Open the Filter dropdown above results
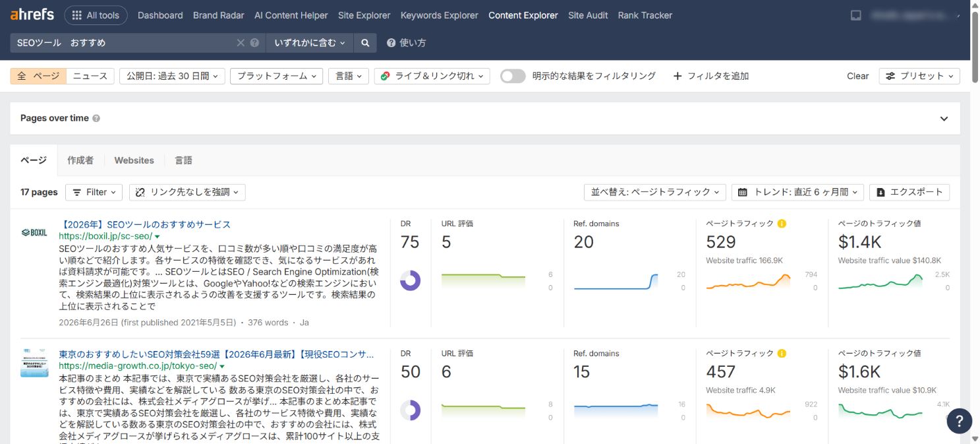The image size is (980, 444). click(x=94, y=192)
